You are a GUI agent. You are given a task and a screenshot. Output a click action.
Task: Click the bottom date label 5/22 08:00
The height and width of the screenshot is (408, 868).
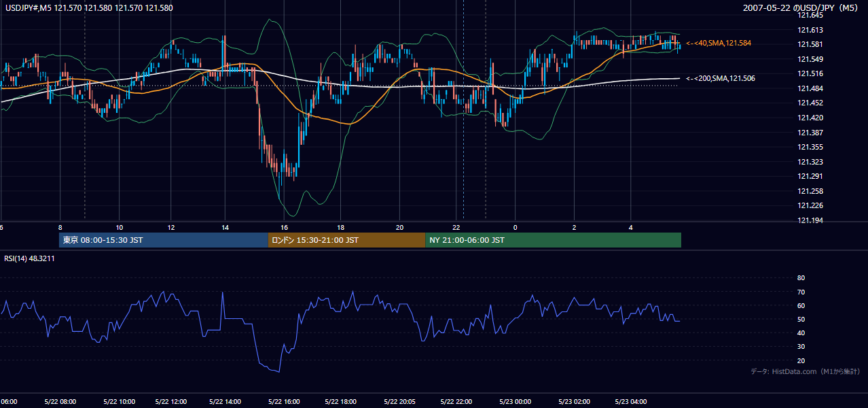(60, 402)
